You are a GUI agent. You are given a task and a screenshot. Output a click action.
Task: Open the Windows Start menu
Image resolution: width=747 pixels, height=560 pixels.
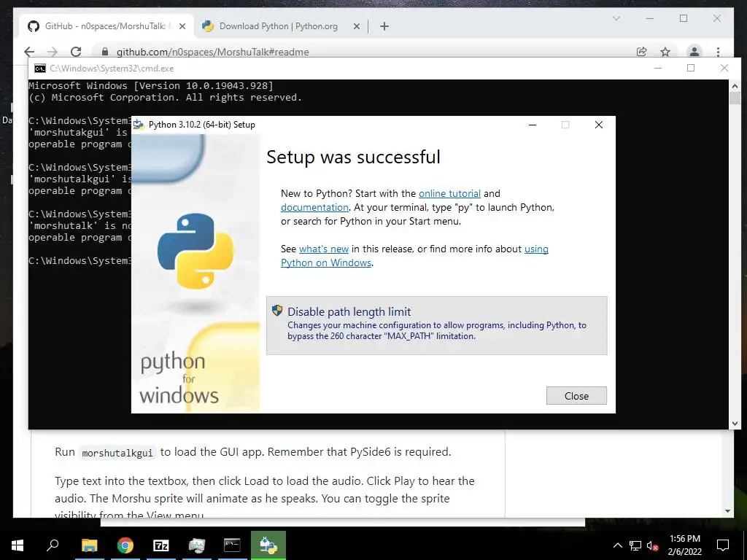18,545
